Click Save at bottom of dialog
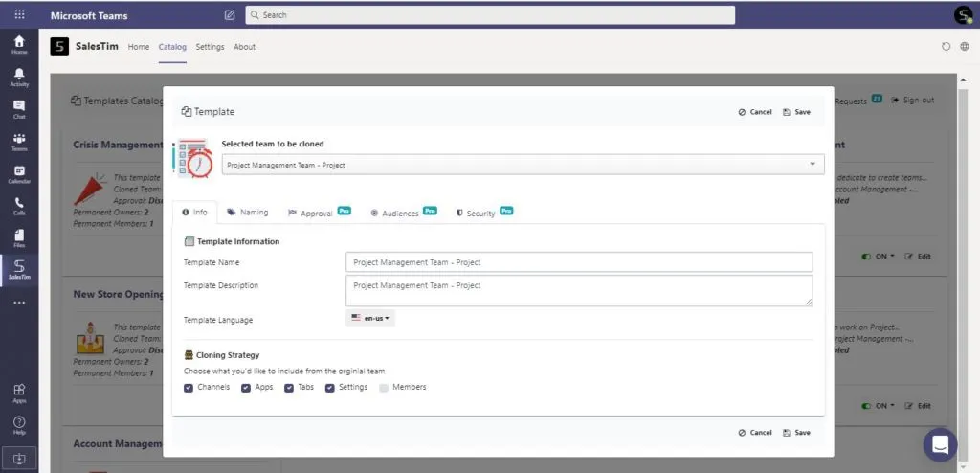This screenshot has height=473, width=980. (x=797, y=433)
